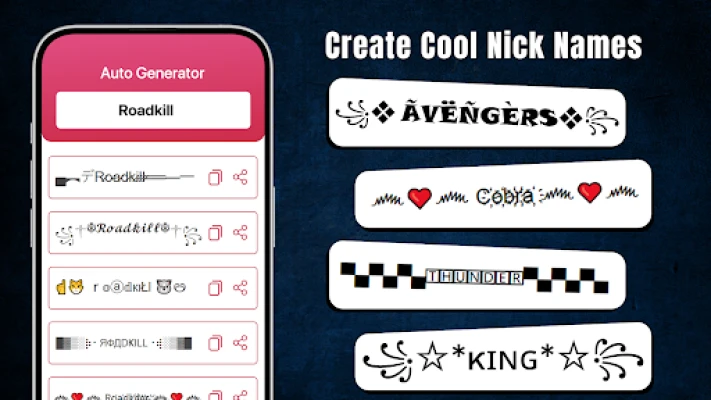The width and height of the screenshot is (711, 400).
Task: Choose the Cobra hearts nickname card
Action: click(x=503, y=195)
